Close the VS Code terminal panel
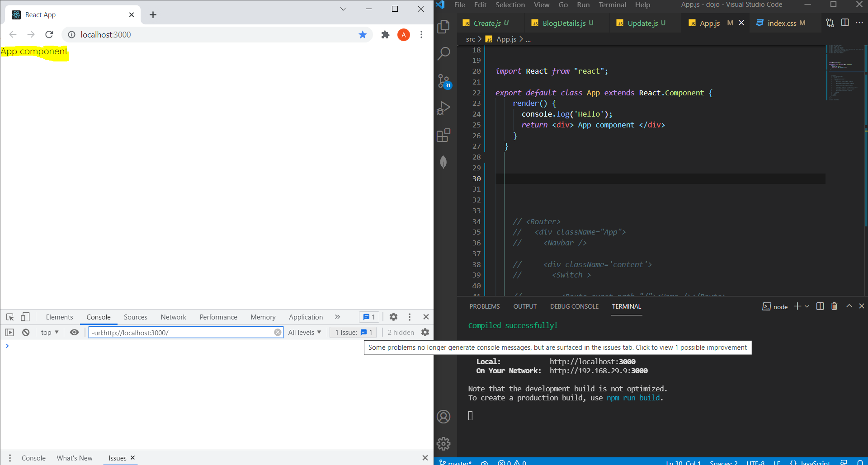The width and height of the screenshot is (868, 465). pos(862,306)
